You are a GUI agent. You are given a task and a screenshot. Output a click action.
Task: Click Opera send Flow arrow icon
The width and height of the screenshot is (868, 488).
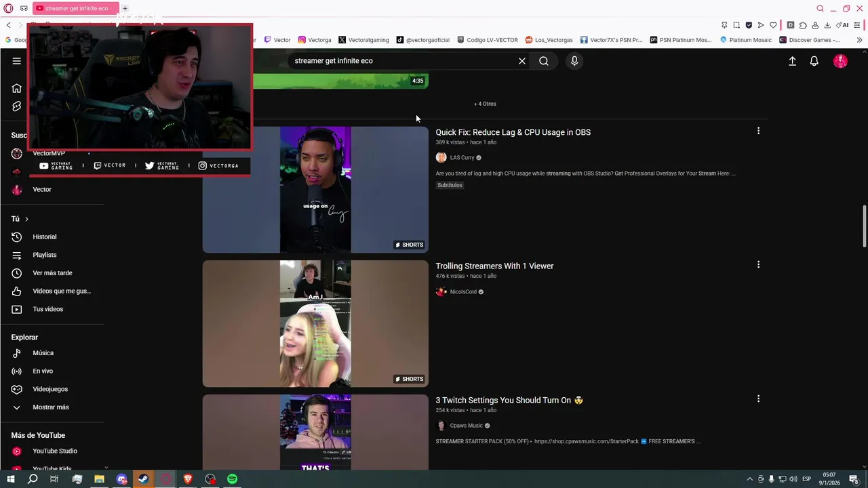[761, 25]
